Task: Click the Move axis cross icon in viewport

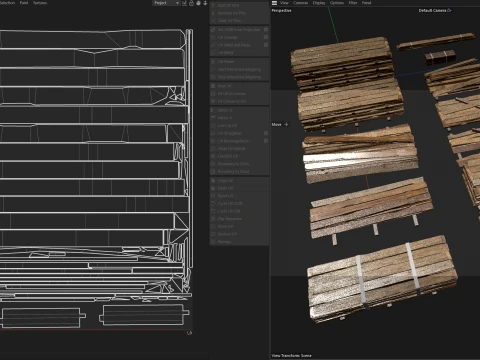Action: (x=286, y=124)
